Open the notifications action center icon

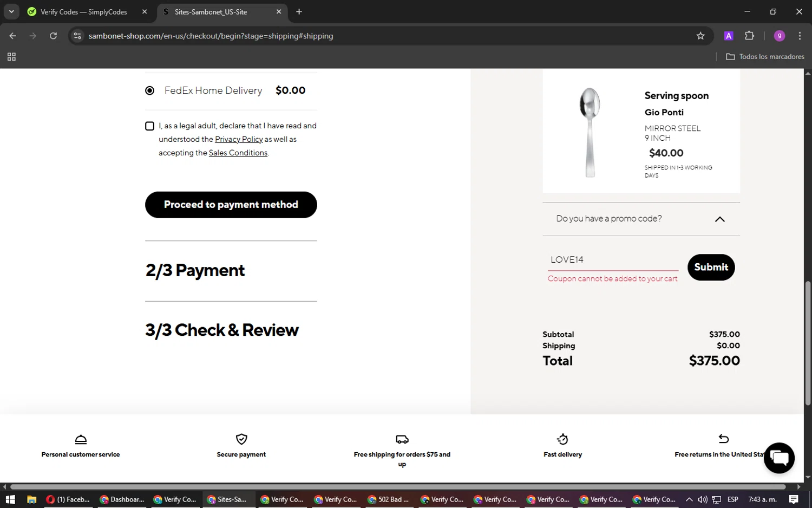794,499
